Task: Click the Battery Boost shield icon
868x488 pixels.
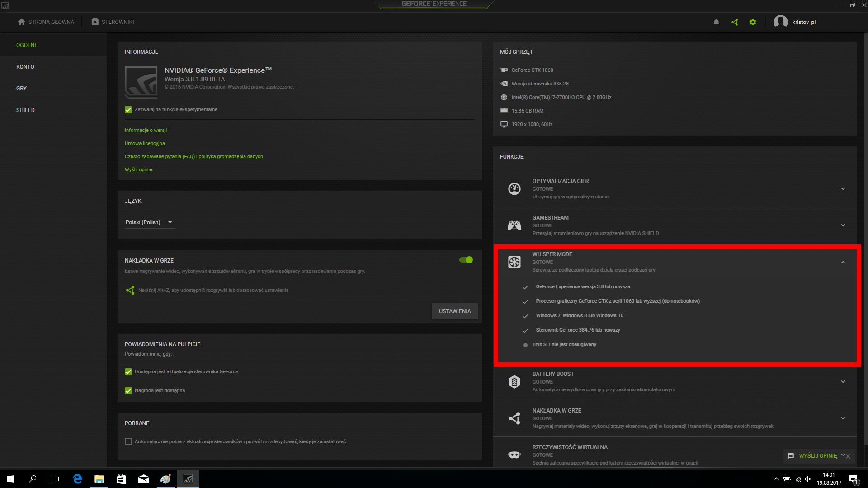Action: 514,382
